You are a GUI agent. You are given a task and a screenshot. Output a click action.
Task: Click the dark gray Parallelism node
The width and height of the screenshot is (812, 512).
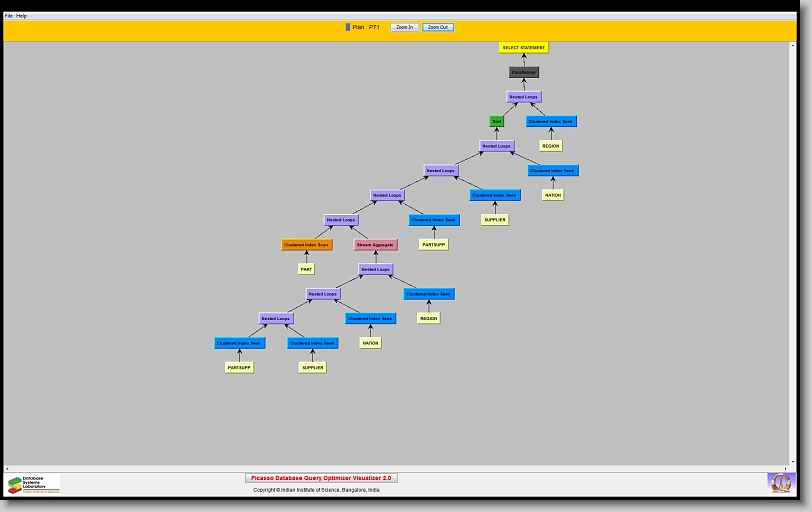tap(524, 72)
